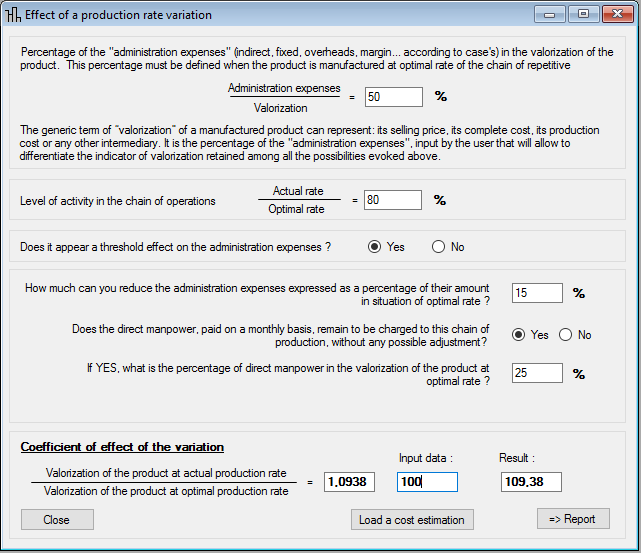Click the administration expenses reduction percentage field

pos(537,293)
